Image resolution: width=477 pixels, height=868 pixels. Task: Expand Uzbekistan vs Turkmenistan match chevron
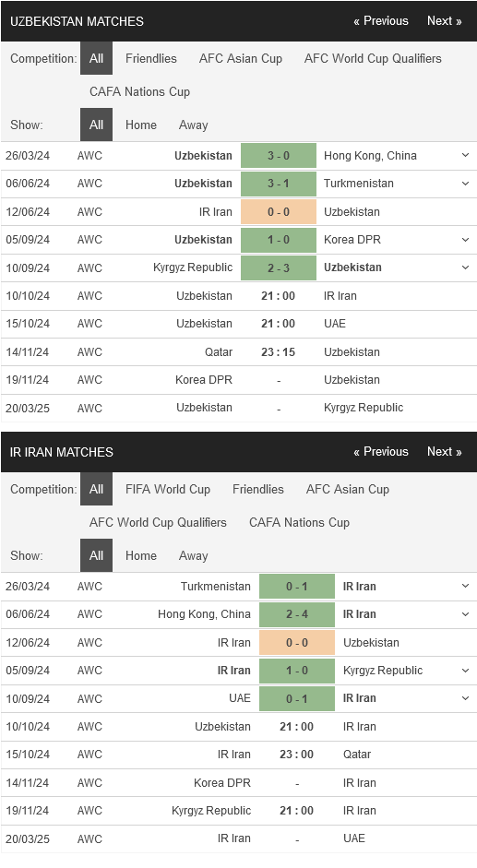(x=465, y=184)
